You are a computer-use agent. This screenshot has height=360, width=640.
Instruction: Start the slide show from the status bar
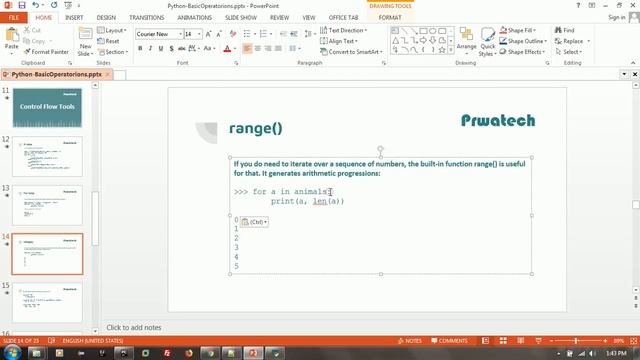539,340
